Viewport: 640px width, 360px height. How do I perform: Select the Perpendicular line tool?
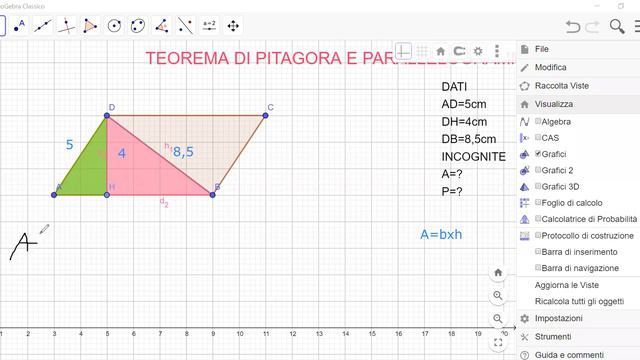tap(67, 26)
